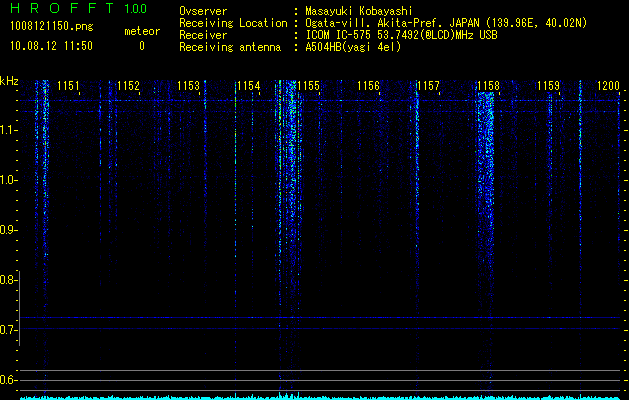Viewport: 629px width, 400px height.
Task: Click the Receiving antenna label
Action: point(230,47)
